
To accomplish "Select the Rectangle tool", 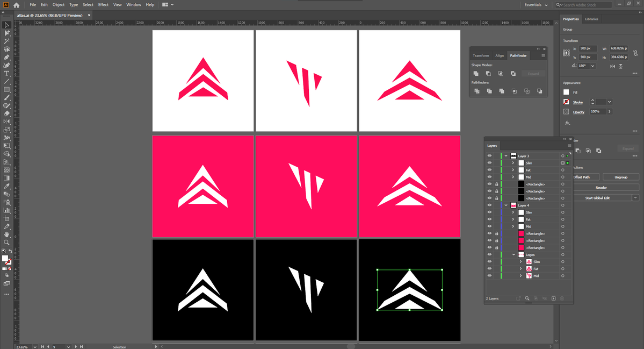I will (6, 89).
